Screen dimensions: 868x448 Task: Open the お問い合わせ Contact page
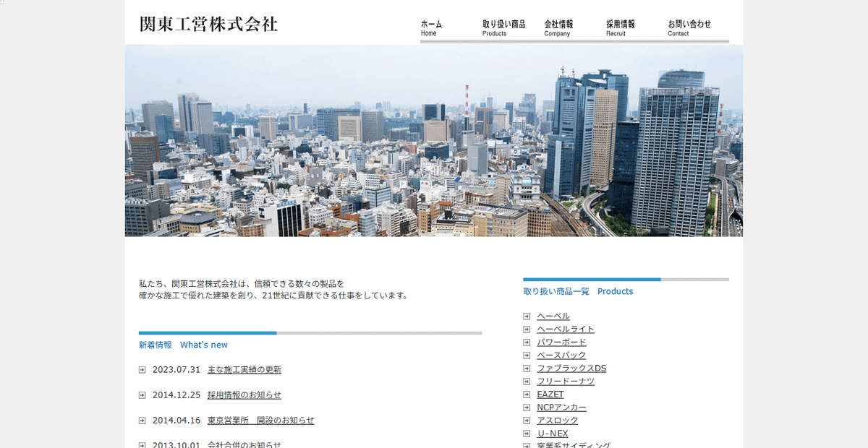pyautogui.click(x=688, y=27)
